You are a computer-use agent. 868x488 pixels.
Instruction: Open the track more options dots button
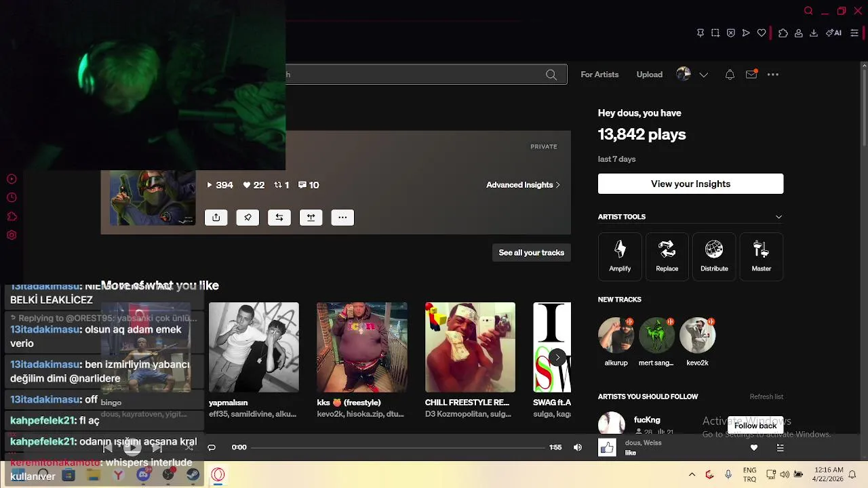tap(342, 218)
